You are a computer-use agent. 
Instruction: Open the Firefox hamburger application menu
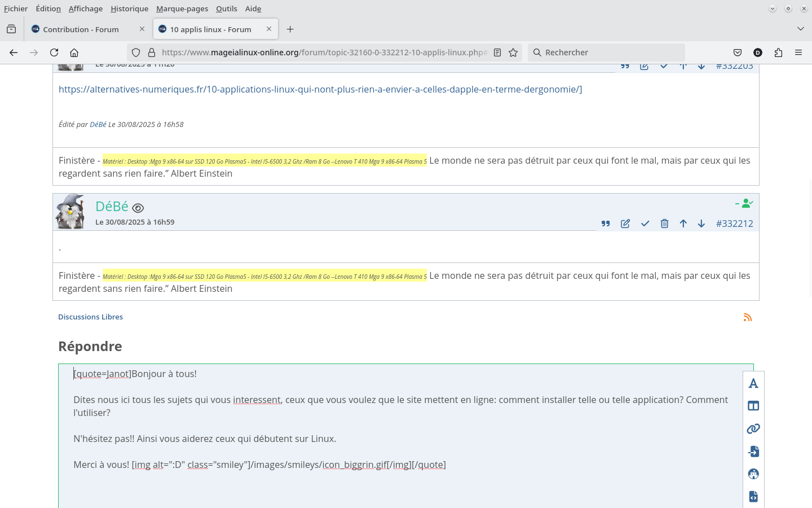(x=798, y=52)
